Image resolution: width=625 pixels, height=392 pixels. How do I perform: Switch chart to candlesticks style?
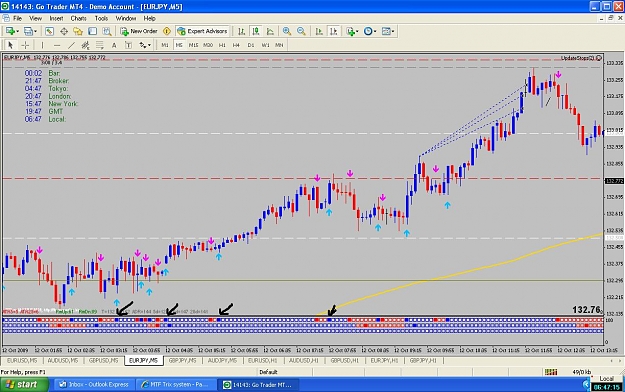coord(256,31)
